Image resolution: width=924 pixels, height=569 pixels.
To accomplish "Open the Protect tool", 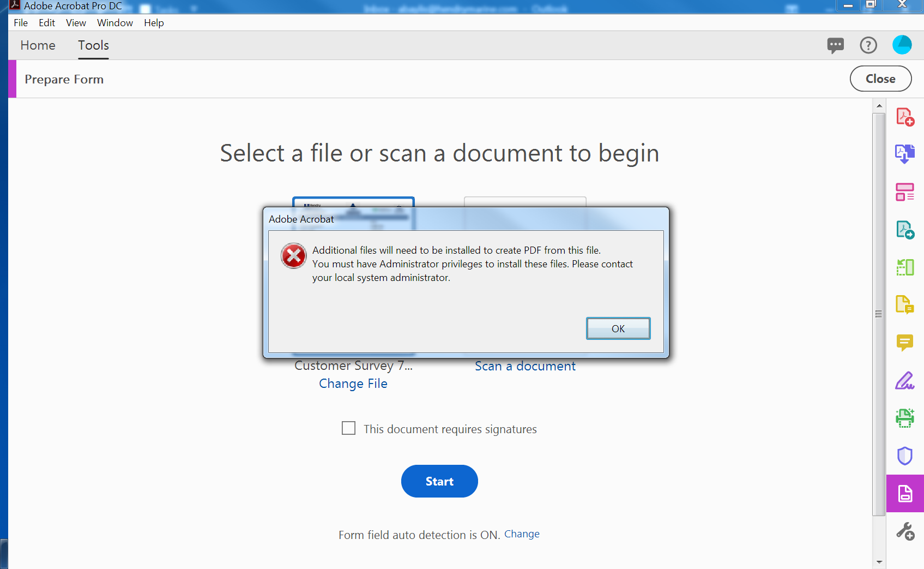I will [x=904, y=456].
